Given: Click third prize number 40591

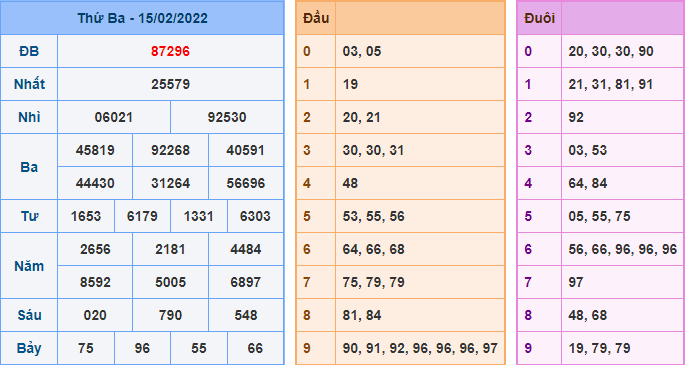Looking at the screenshot, I should pos(246,151).
